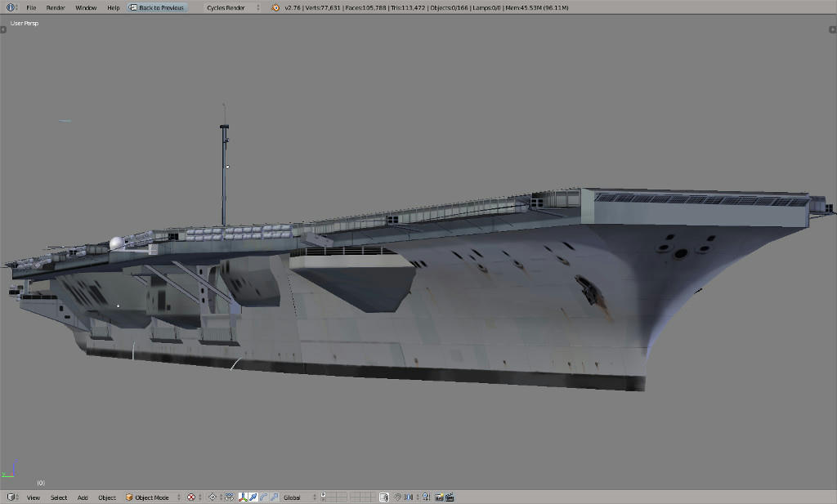The image size is (837, 504).
Task: Click the Blender version icon in header
Action: pyautogui.click(x=275, y=7)
